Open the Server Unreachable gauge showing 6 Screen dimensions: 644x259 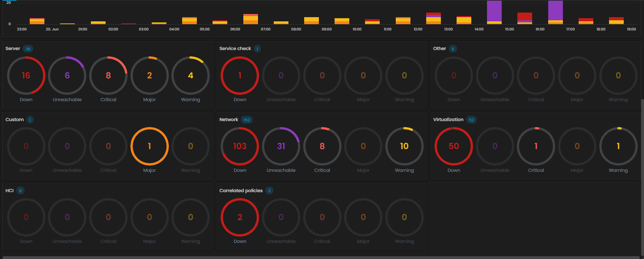(67, 76)
